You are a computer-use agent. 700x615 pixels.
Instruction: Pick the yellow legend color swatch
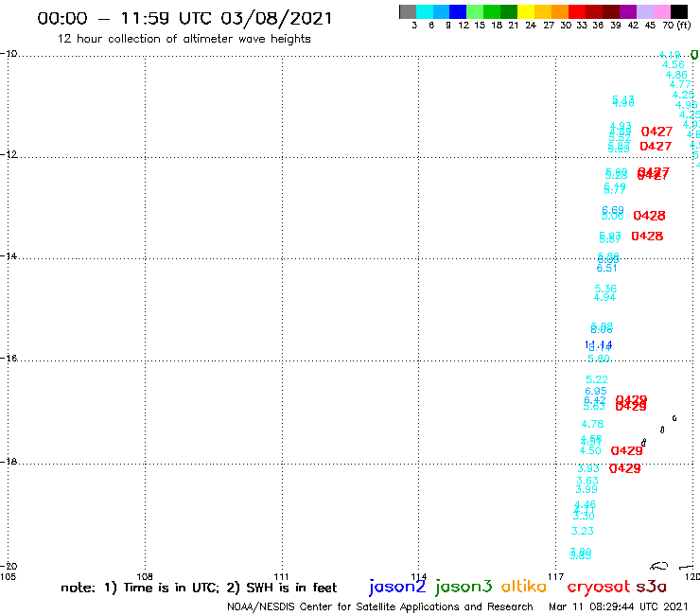tap(526, 11)
